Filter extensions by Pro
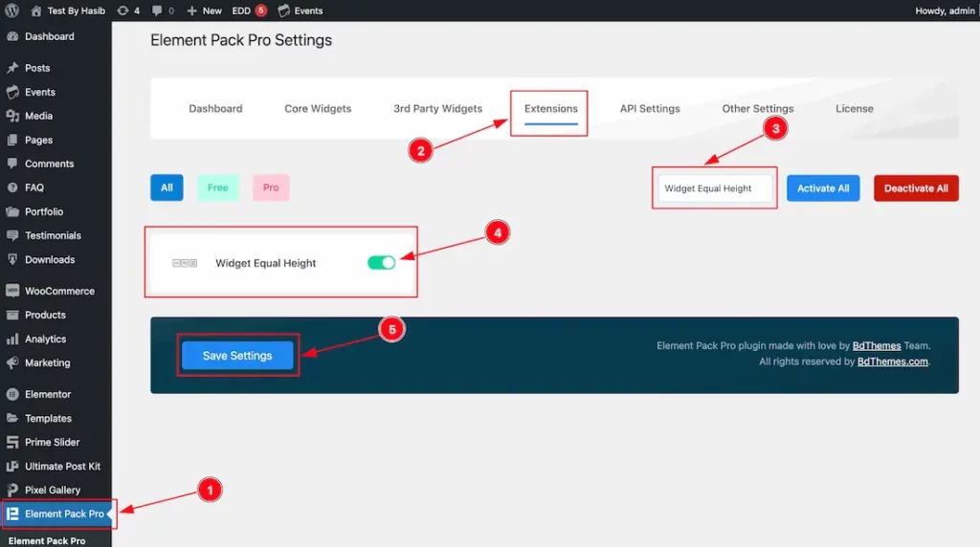The width and height of the screenshot is (980, 547). point(271,187)
